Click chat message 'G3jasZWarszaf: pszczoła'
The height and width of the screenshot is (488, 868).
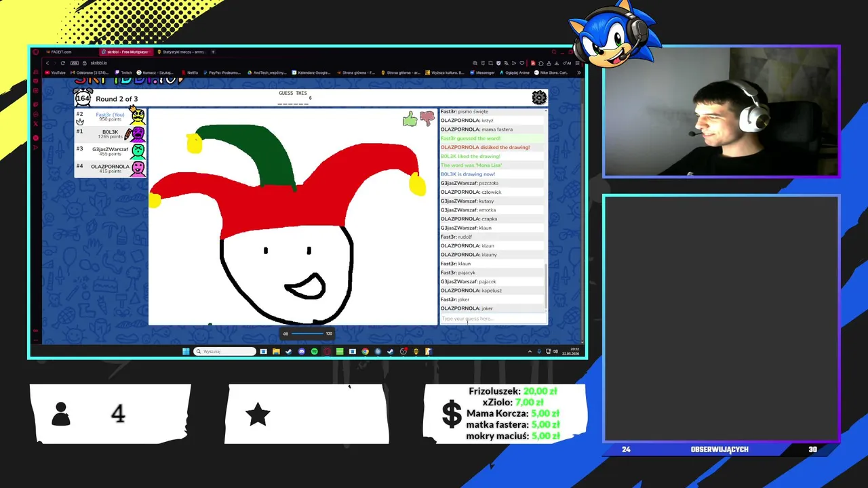pos(492,183)
